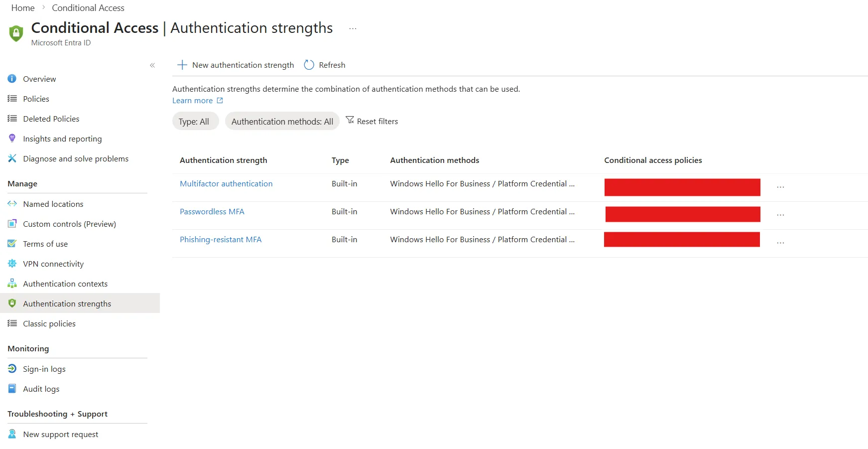Select the Terms of use icon
Image resolution: width=868 pixels, height=449 pixels.
(x=12, y=244)
